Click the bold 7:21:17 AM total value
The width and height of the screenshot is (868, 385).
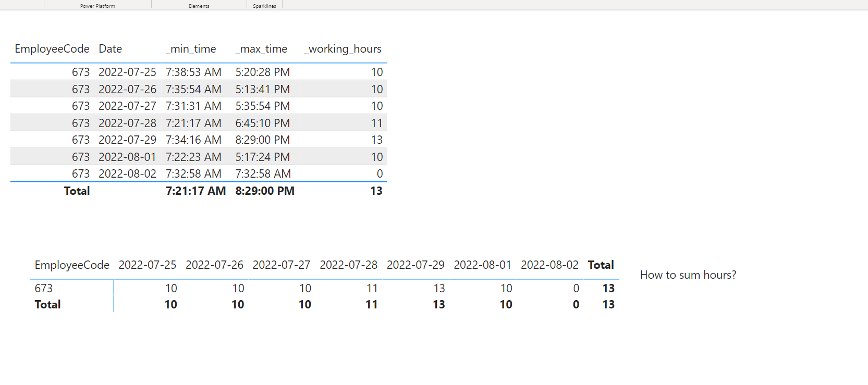point(196,191)
